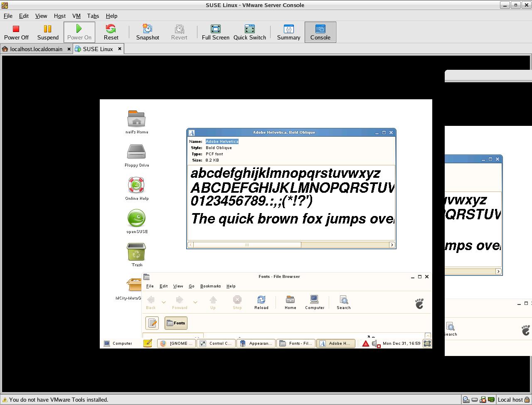532x405 pixels.
Task: Expand the Forward history dropdown arrow
Action: pos(195,302)
